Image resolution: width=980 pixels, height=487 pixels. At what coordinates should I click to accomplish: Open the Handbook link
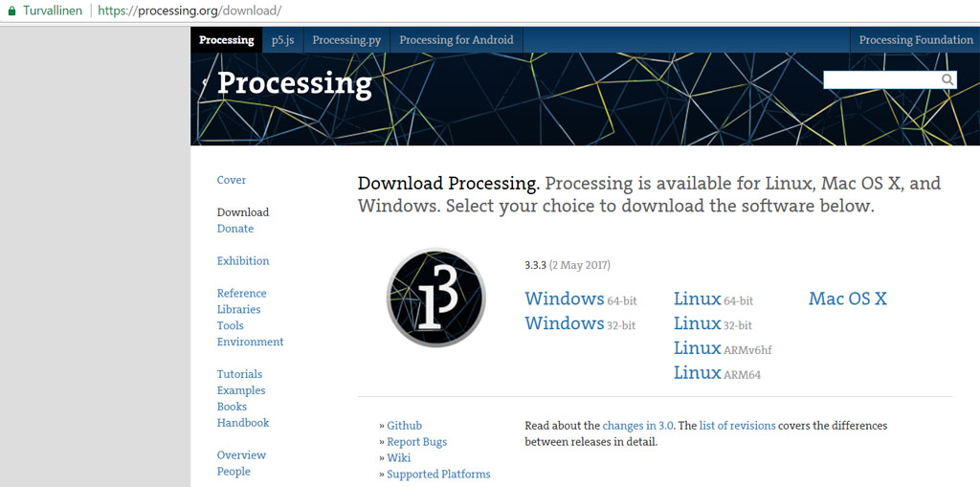click(243, 423)
